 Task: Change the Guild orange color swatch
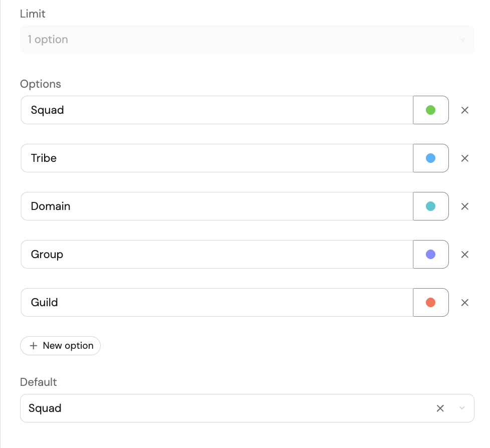click(430, 303)
